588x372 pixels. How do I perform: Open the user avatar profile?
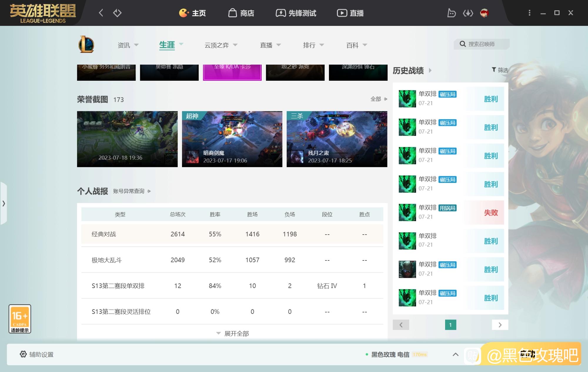(x=484, y=13)
